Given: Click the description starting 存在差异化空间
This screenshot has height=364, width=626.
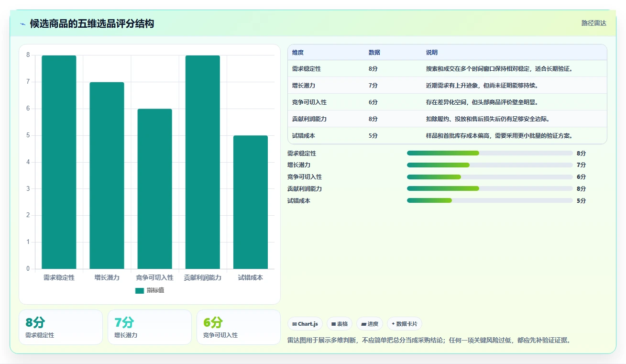Looking at the screenshot, I should point(482,102).
